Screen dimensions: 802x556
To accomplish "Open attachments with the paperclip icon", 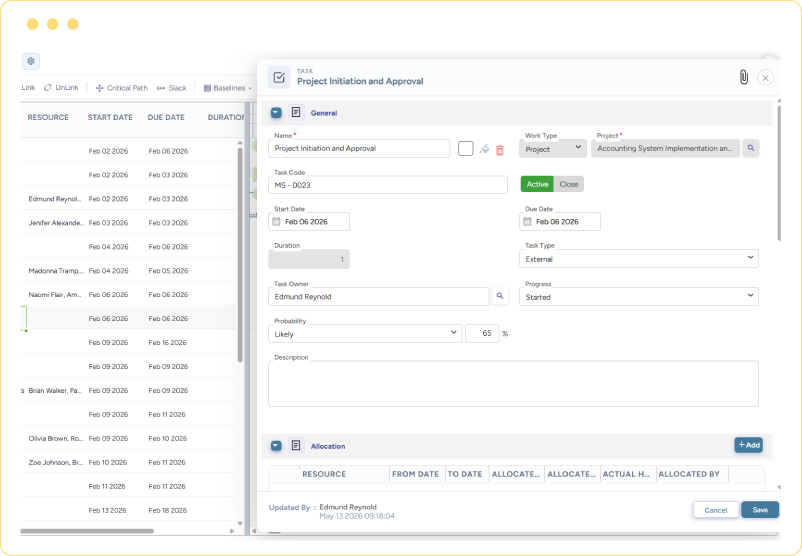I will [x=744, y=77].
